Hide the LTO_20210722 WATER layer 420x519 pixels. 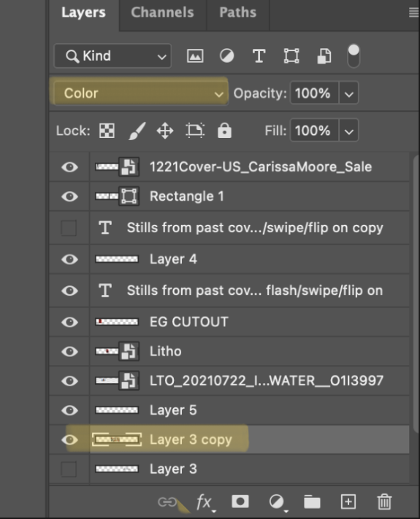69,381
